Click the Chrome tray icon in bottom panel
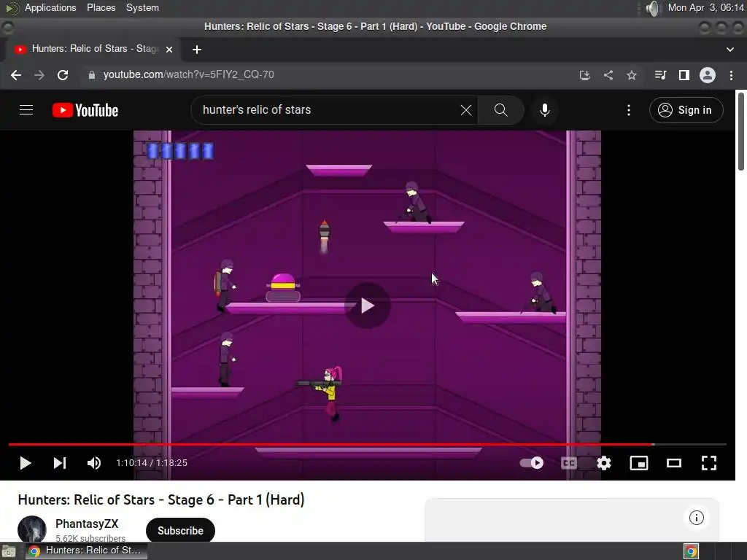747x560 pixels. (x=691, y=551)
